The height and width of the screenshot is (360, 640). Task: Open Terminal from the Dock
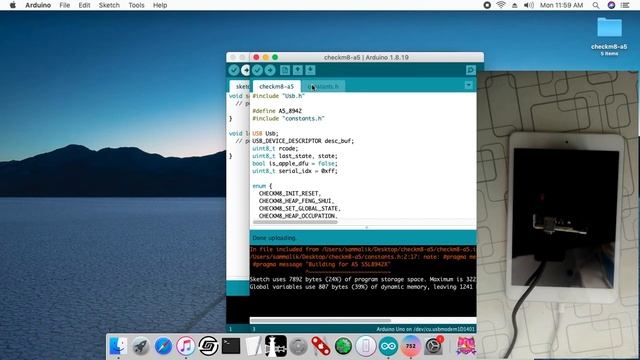(x=231, y=346)
